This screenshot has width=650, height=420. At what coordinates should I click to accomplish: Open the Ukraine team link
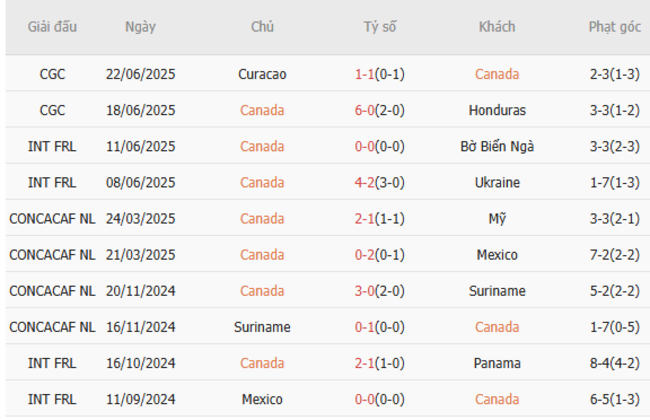pyautogui.click(x=497, y=182)
